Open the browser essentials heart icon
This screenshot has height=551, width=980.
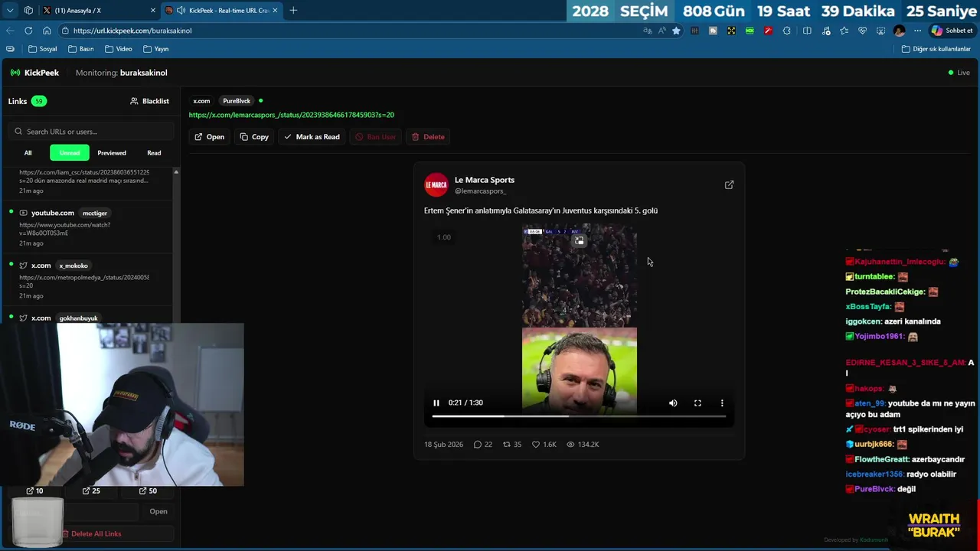tap(862, 31)
